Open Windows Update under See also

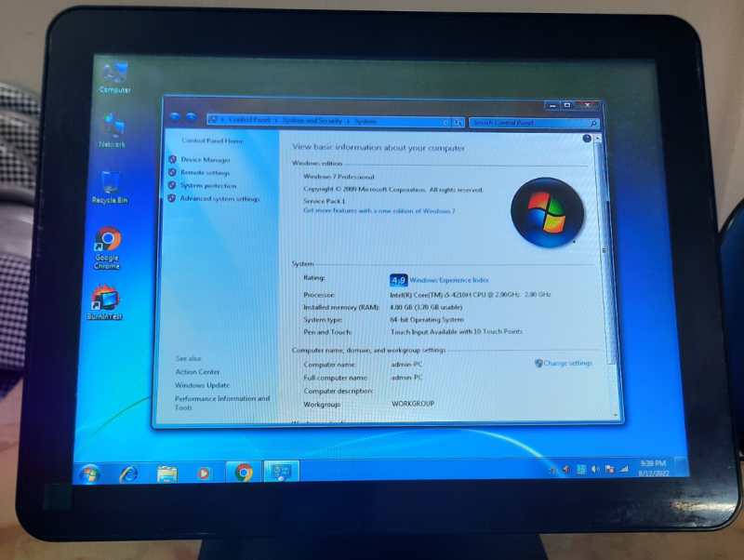pos(202,385)
